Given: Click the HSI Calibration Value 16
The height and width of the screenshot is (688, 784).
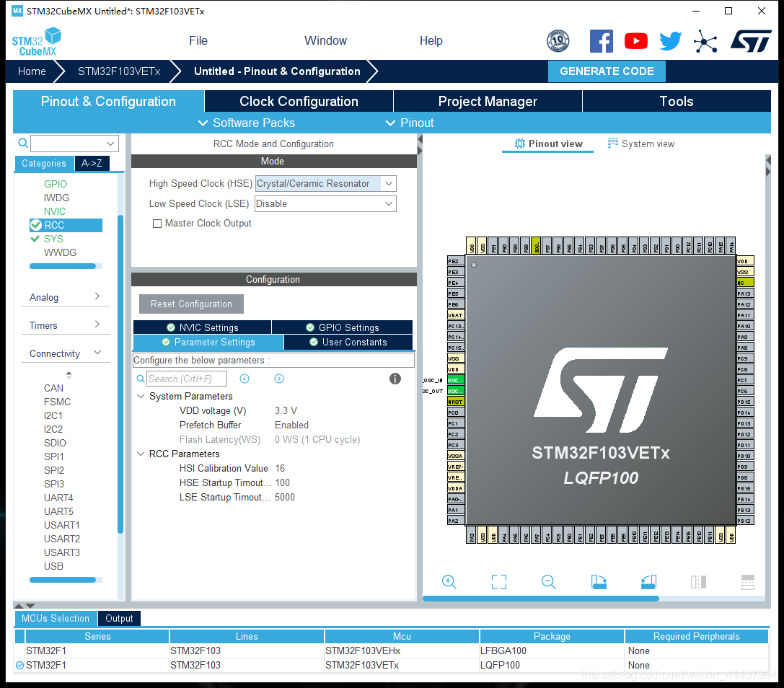Looking at the screenshot, I should pos(280,469).
